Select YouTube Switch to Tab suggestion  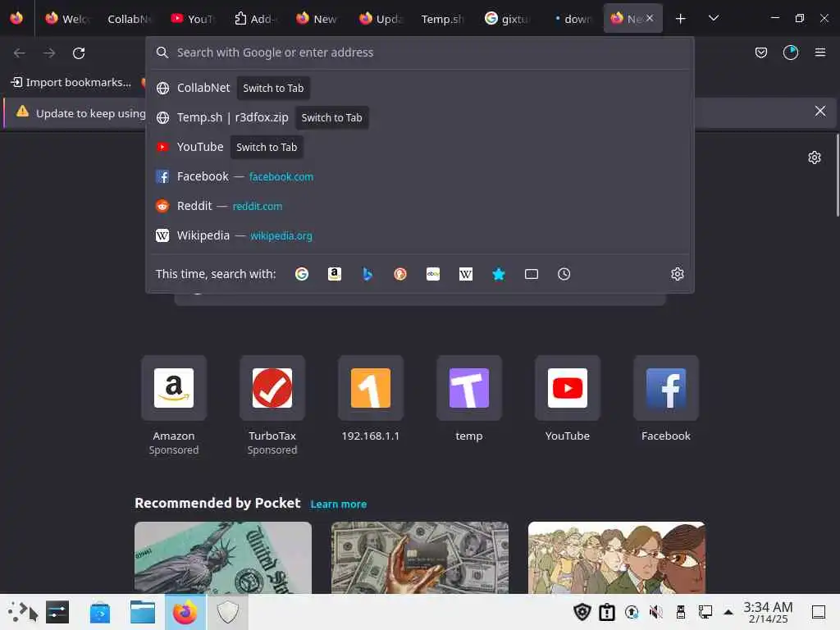coord(420,147)
